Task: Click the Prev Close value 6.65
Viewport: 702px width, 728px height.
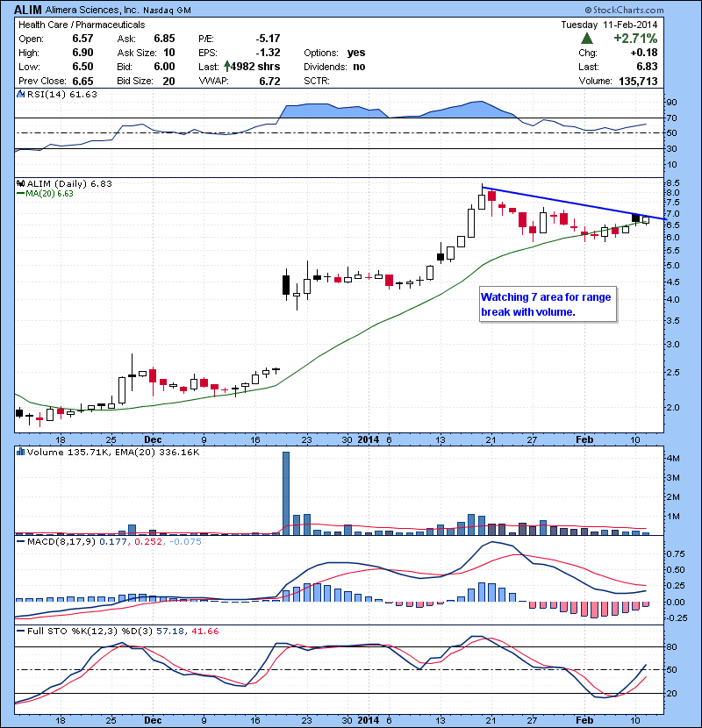Action: click(82, 81)
